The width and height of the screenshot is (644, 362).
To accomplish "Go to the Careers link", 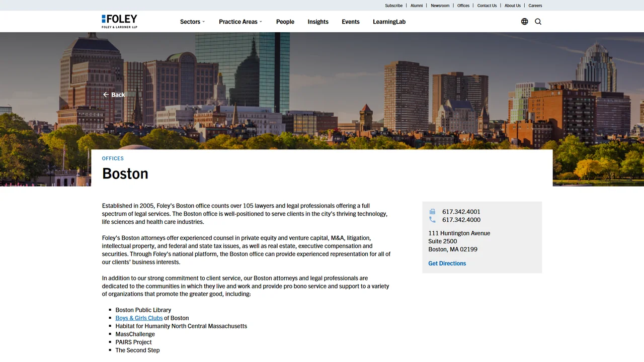I will [x=535, y=6].
